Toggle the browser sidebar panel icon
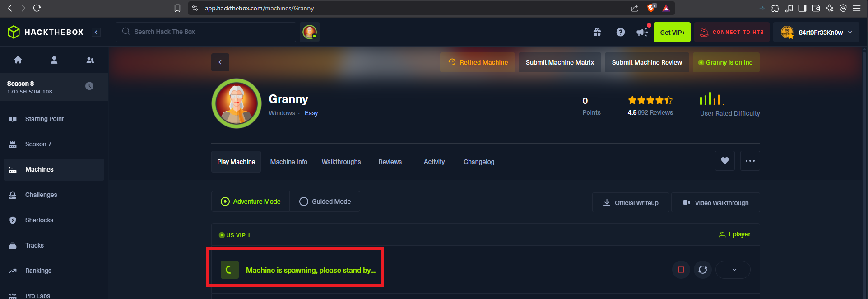868x299 pixels. point(803,8)
